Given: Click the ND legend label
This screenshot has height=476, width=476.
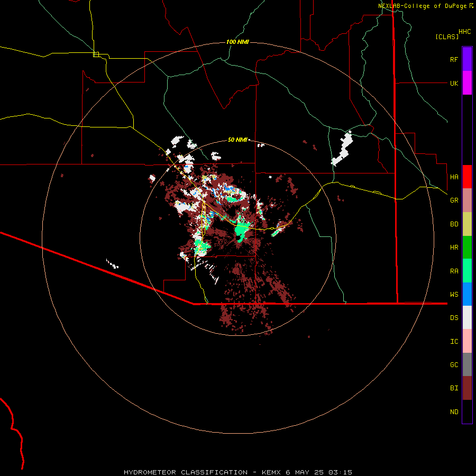Looking at the screenshot, I should [454, 412].
